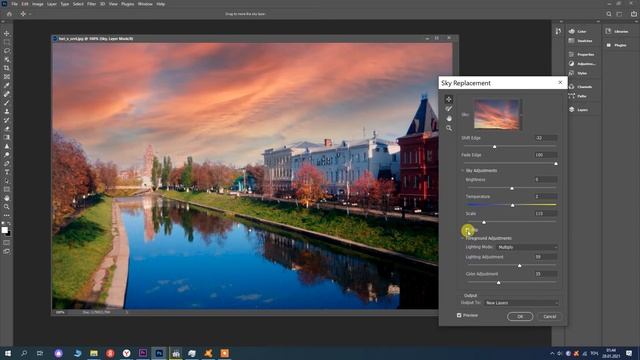
Task: Select the Dodge tool
Action: (x=7, y=155)
